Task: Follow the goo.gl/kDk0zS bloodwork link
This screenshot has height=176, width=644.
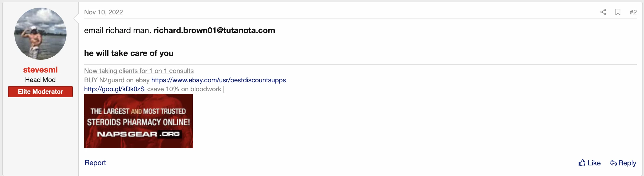Action: (x=114, y=89)
